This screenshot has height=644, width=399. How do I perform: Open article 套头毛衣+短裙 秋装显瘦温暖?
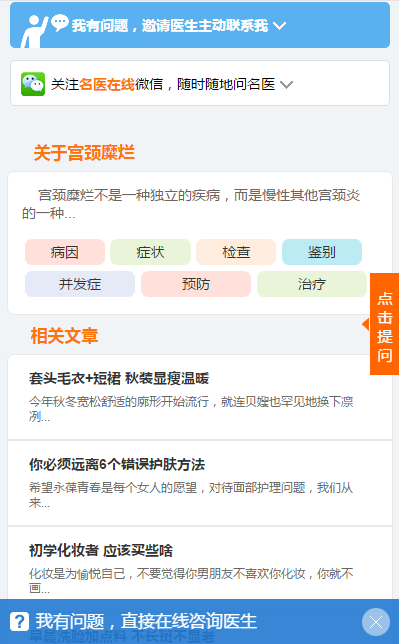point(200,397)
